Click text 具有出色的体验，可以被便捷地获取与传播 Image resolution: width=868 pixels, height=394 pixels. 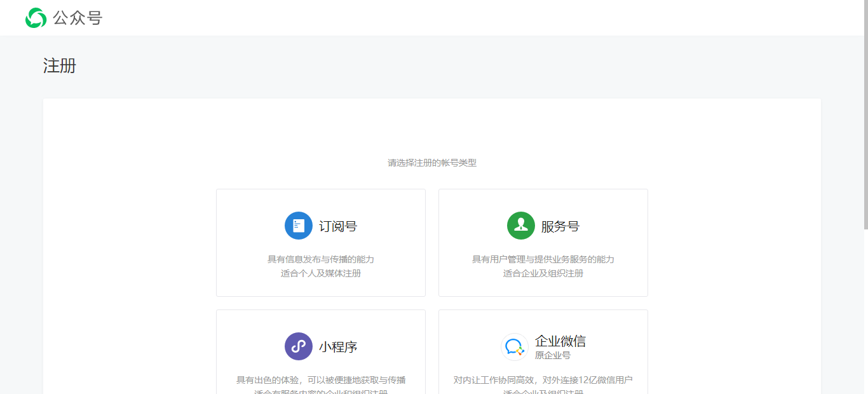(321, 380)
